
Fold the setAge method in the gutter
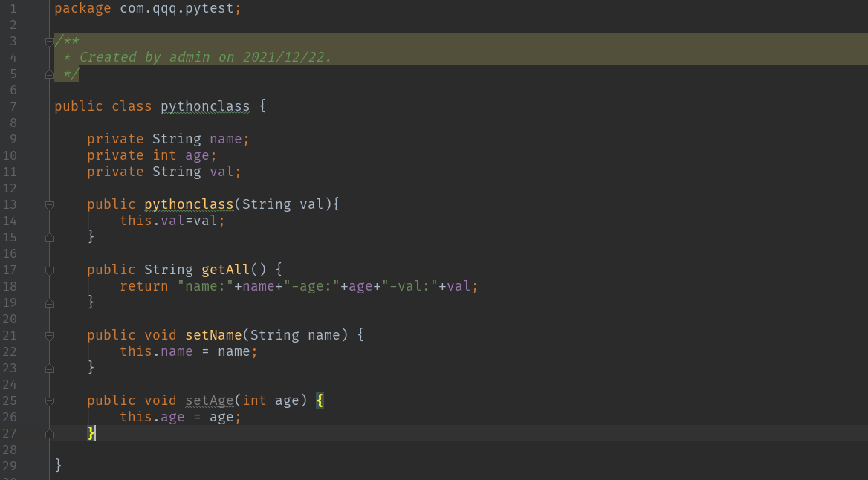coord(49,400)
